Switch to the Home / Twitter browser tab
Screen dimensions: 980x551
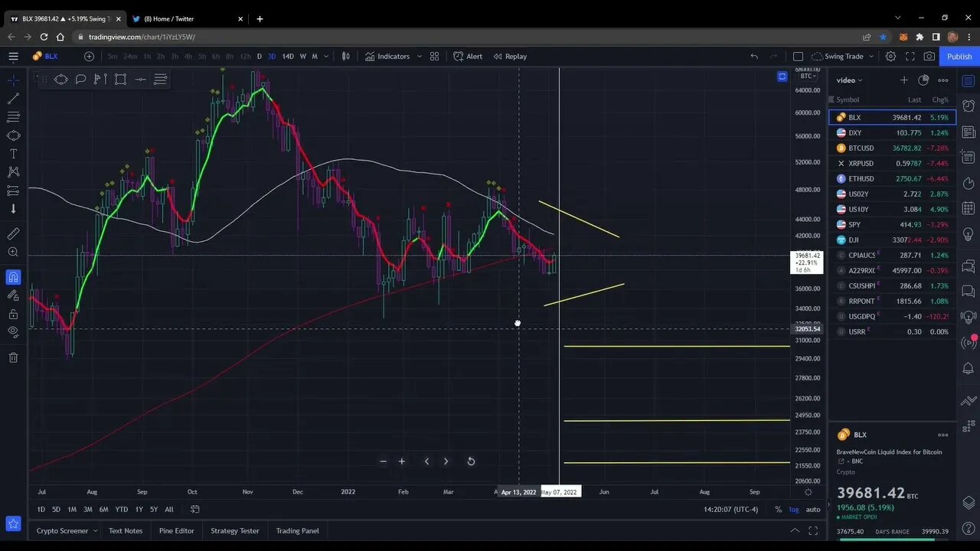click(x=186, y=18)
